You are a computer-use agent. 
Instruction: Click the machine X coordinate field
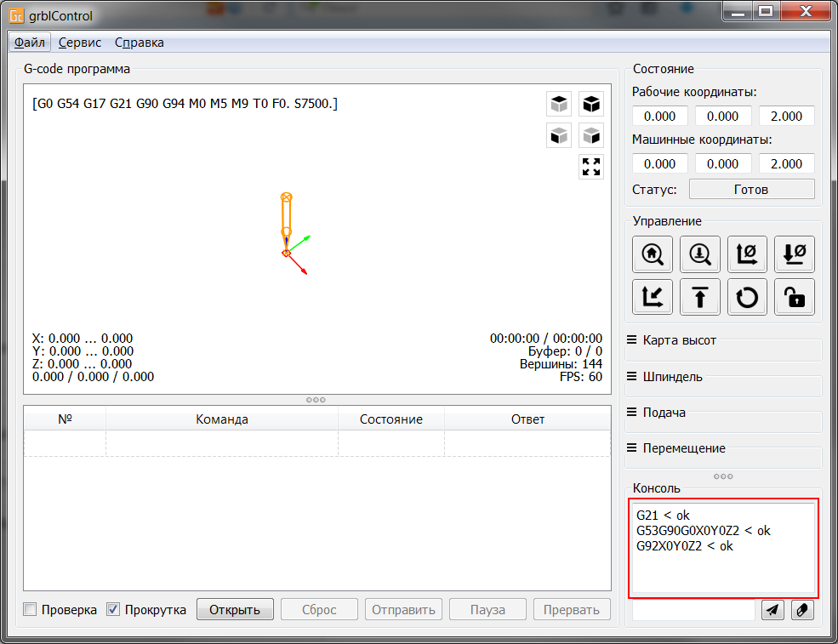[x=659, y=163]
